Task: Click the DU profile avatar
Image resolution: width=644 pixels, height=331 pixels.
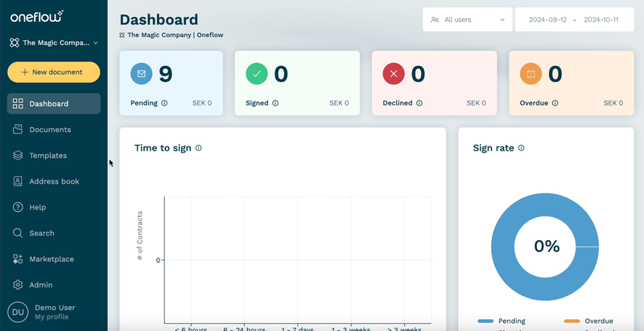Action: pos(18,312)
